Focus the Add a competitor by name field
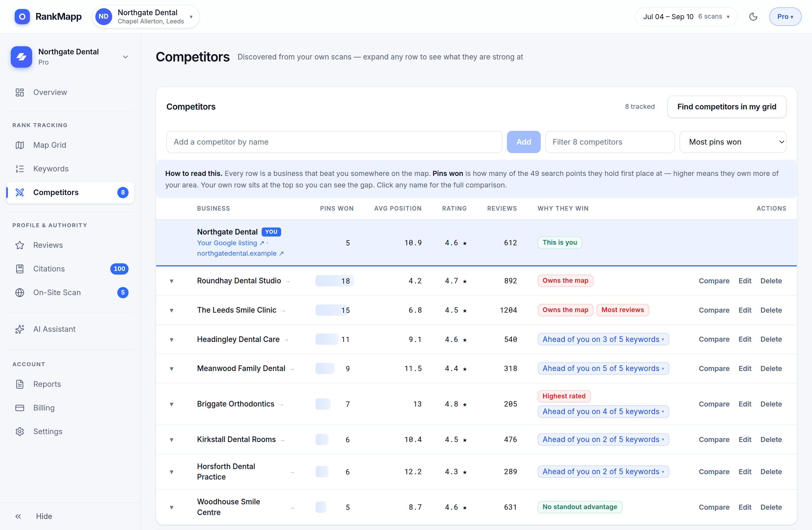Viewport: 812px width, 530px height. (x=334, y=142)
